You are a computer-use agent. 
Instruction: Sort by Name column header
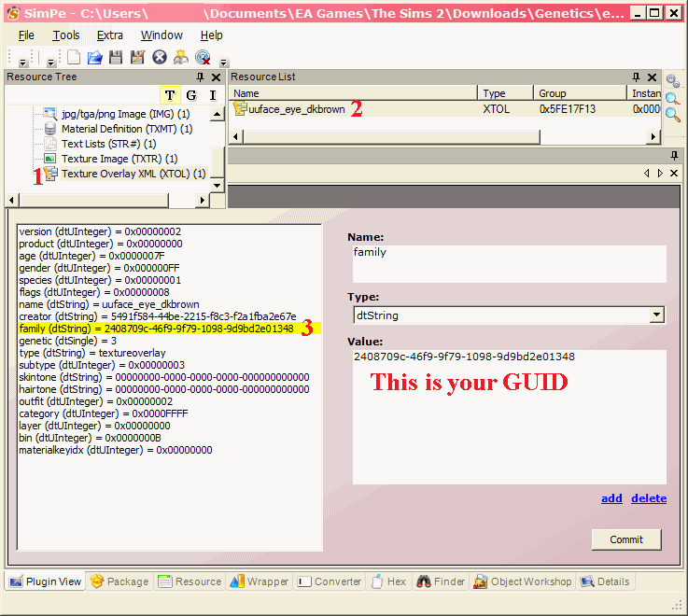tap(353, 93)
